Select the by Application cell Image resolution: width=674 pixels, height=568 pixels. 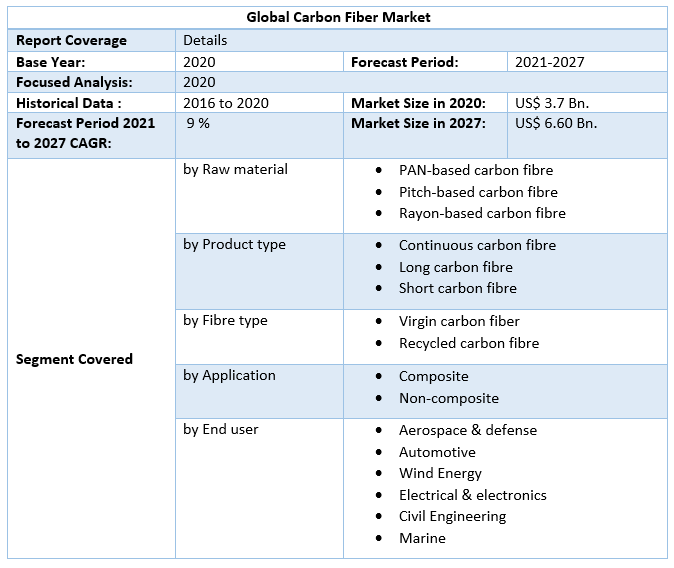click(x=229, y=376)
